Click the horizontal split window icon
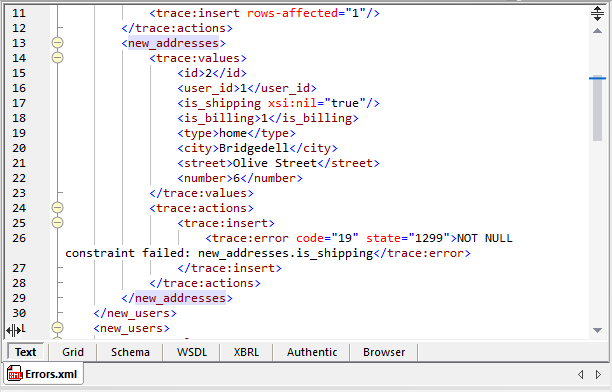612x392 pixels. [597, 13]
